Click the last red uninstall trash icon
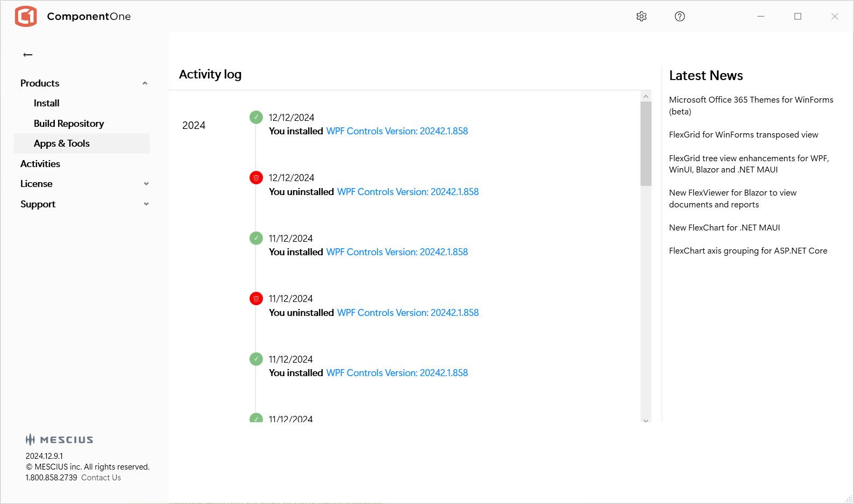 pyautogui.click(x=256, y=299)
